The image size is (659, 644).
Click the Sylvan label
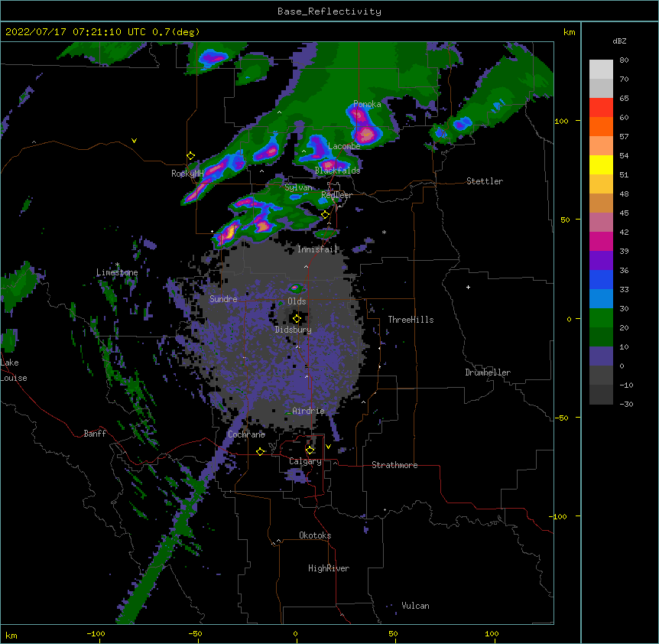click(298, 187)
